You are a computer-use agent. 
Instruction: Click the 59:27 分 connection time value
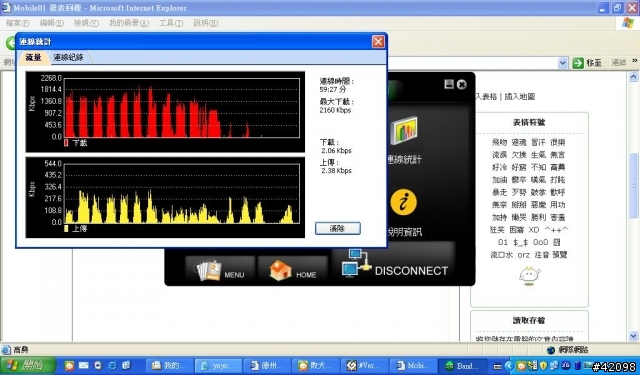click(333, 89)
